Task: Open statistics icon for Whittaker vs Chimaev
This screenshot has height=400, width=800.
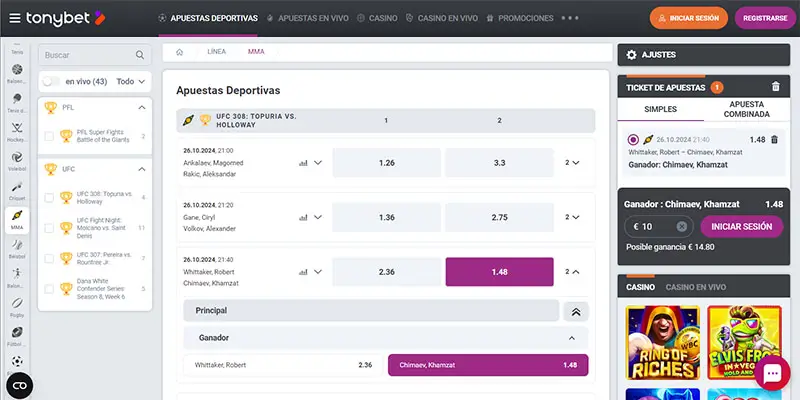Action: click(x=304, y=272)
